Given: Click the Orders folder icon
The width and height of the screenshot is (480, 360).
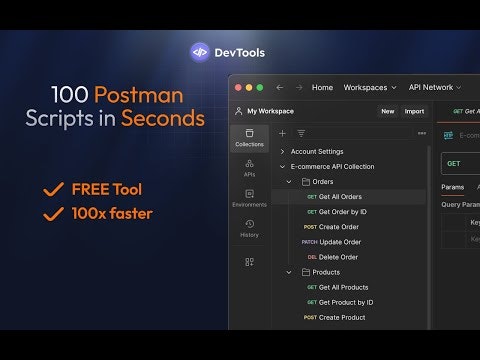Looking at the screenshot, I should coord(306,182).
